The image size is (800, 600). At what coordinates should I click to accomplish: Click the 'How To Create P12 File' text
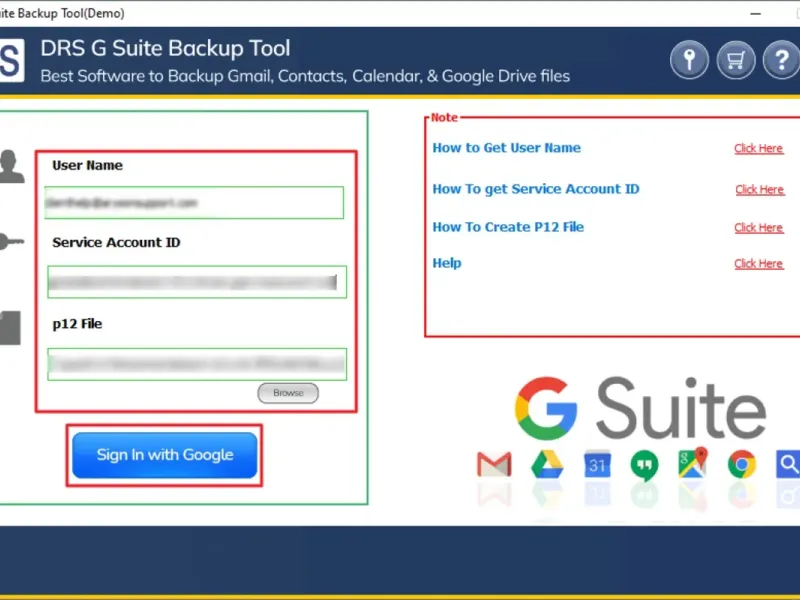(508, 227)
